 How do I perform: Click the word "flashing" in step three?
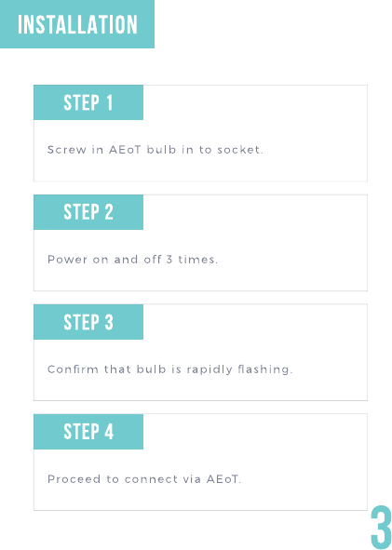(x=264, y=370)
